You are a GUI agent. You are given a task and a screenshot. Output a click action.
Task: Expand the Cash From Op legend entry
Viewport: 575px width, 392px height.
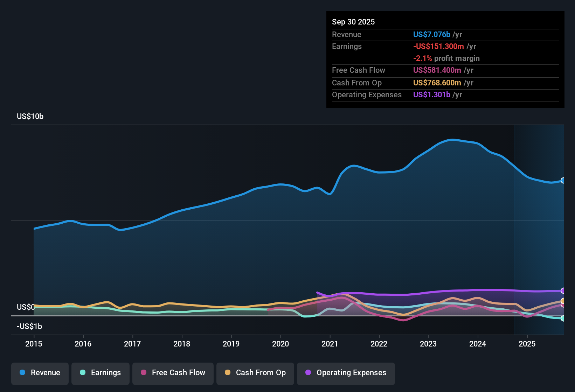(255, 373)
